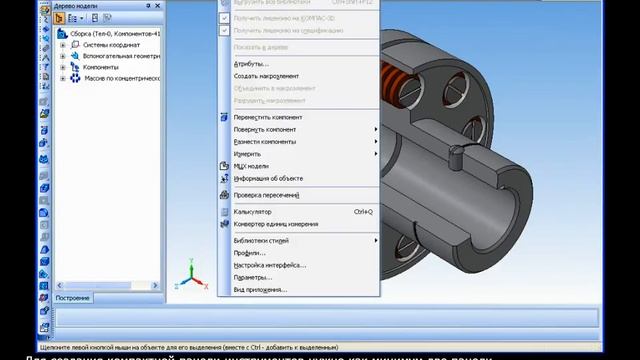Select Вспомогательная геометрия tree item text
Image resolution: width=640 pixels, height=360 pixels.
pyautogui.click(x=121, y=56)
